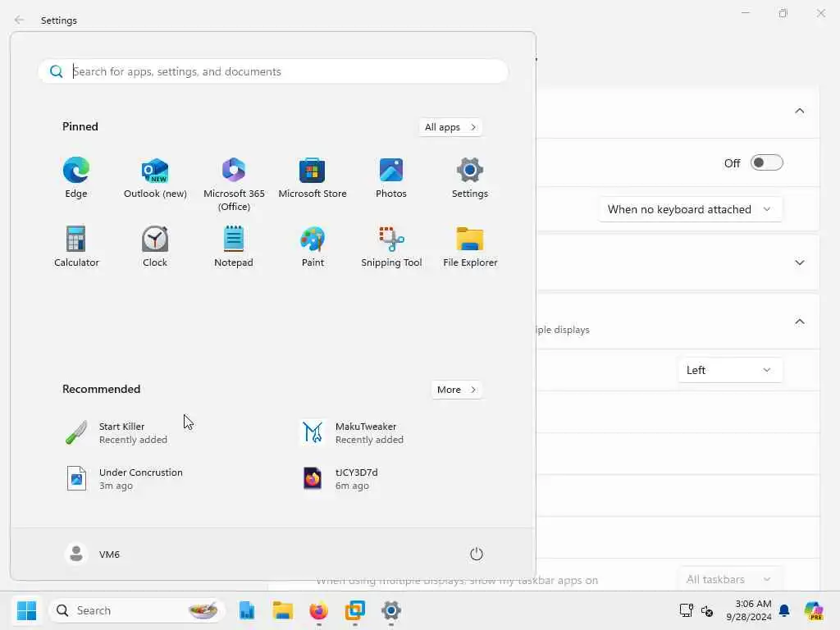This screenshot has width=840, height=630.
Task: Open VM6 user account menu
Action: pyautogui.click(x=92, y=554)
